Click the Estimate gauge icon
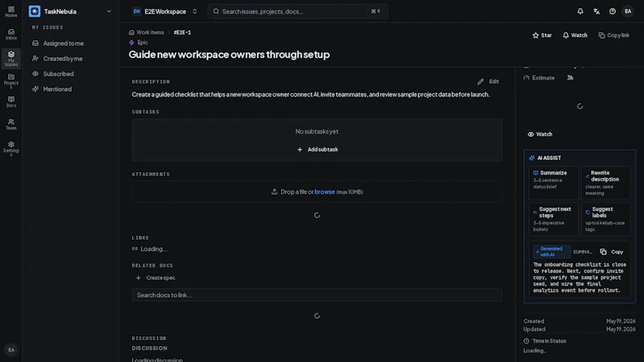The image size is (644, 362). (526, 78)
